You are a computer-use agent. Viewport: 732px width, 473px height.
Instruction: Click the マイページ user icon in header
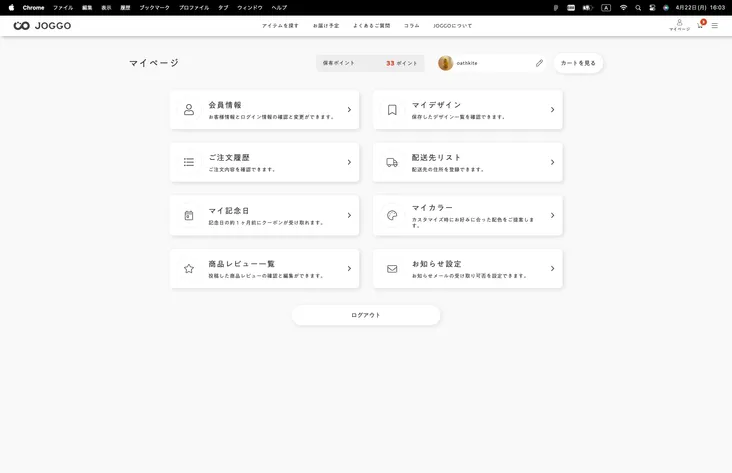pyautogui.click(x=679, y=25)
